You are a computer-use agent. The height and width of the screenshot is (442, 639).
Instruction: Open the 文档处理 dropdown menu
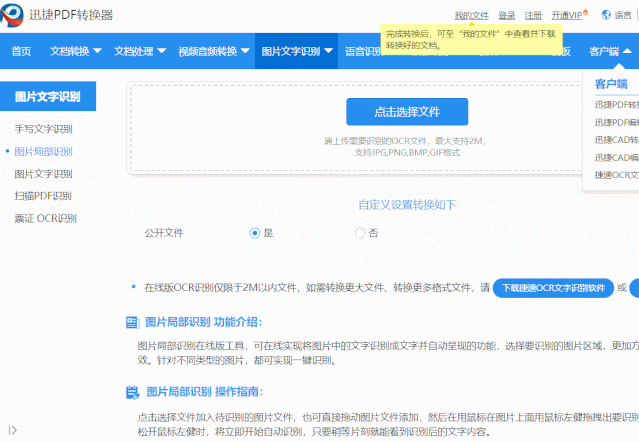pyautogui.click(x=140, y=51)
